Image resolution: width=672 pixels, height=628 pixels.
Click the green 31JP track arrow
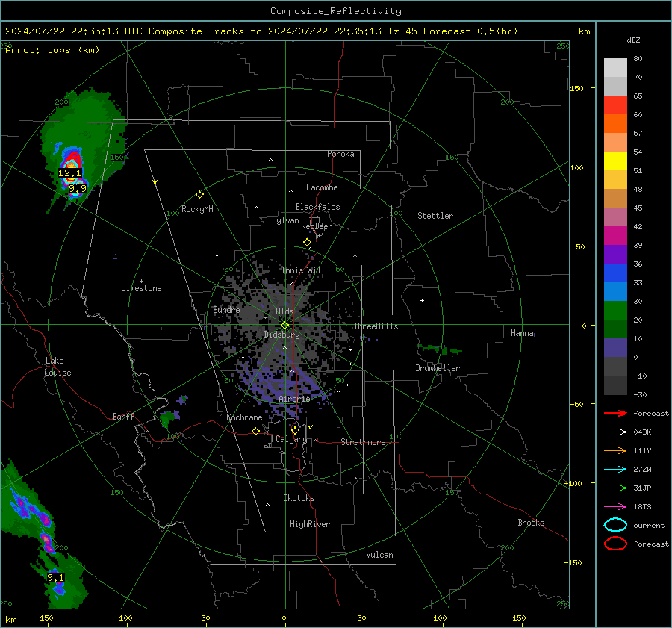pos(615,488)
